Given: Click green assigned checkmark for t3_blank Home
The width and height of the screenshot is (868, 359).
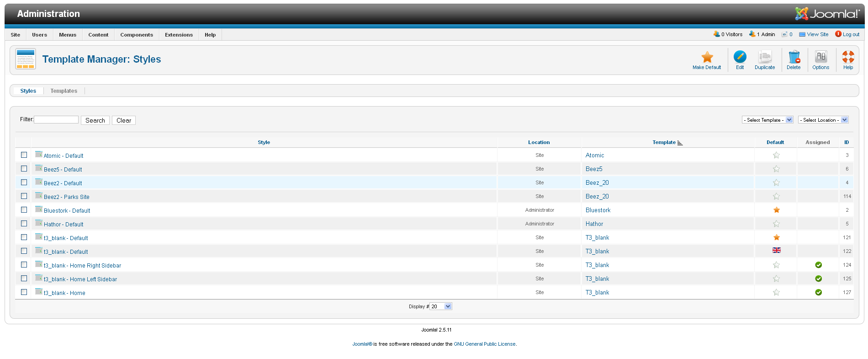Looking at the screenshot, I should coord(818,293).
